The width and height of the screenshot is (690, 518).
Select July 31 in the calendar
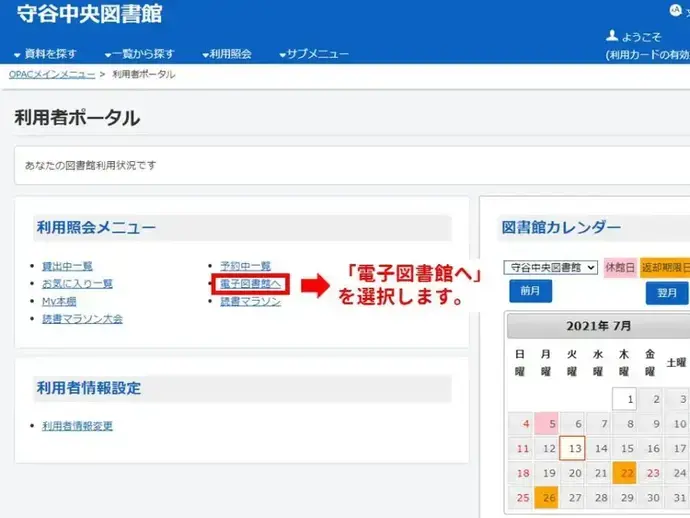coord(677,498)
